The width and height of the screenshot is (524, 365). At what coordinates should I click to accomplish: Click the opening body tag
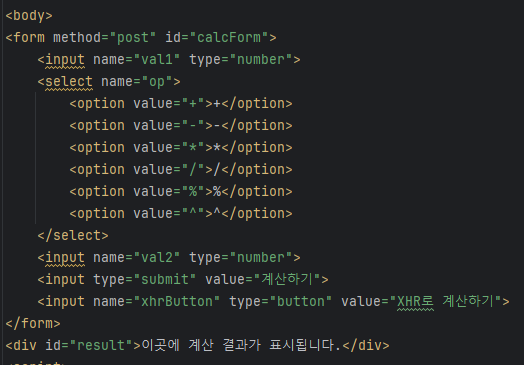(x=29, y=16)
